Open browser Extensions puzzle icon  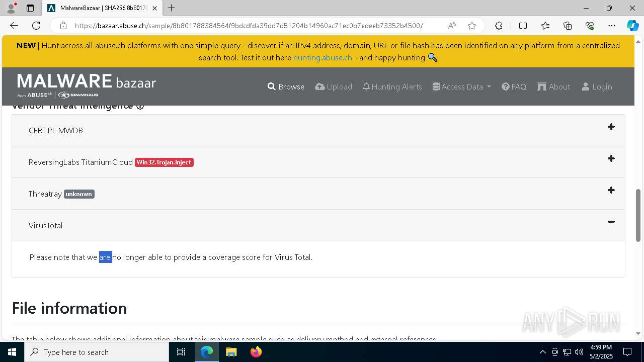click(x=499, y=26)
